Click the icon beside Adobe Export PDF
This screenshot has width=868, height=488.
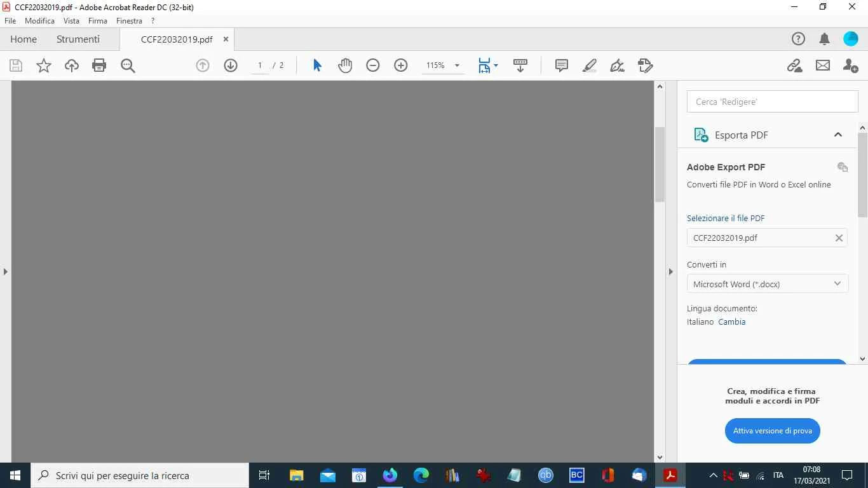pyautogui.click(x=843, y=167)
